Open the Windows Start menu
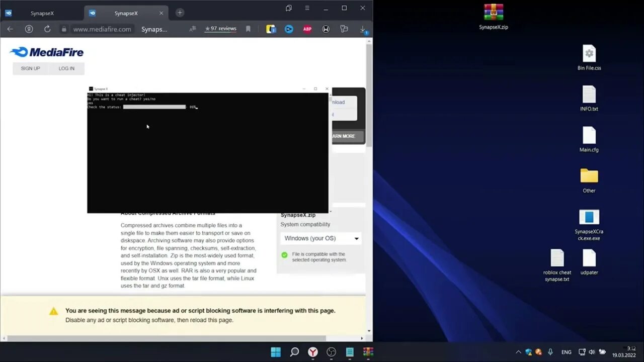 pos(276,352)
